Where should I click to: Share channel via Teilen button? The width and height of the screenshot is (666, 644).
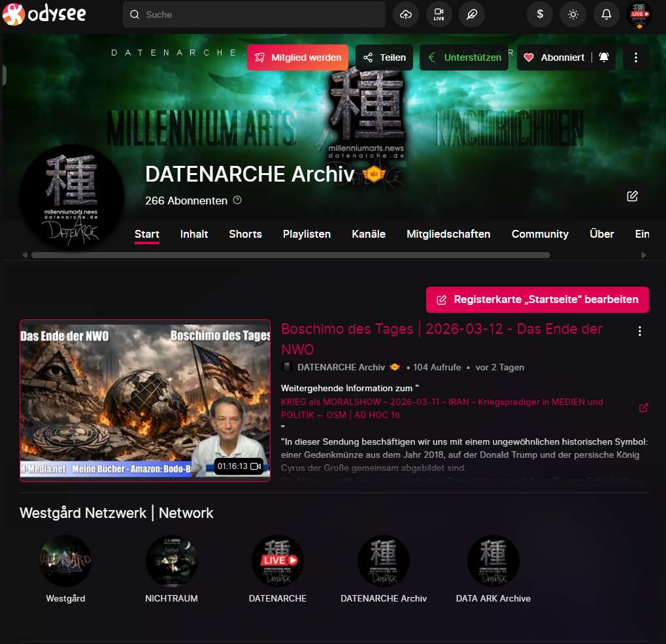point(384,57)
